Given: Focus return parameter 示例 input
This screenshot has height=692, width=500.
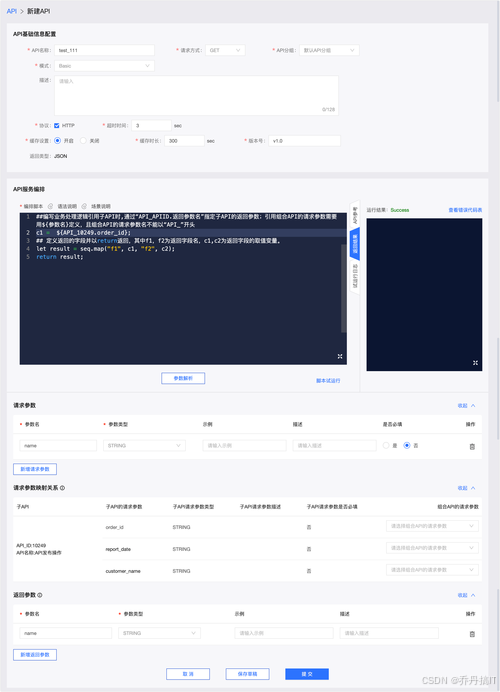Looking at the screenshot, I should coord(284,633).
